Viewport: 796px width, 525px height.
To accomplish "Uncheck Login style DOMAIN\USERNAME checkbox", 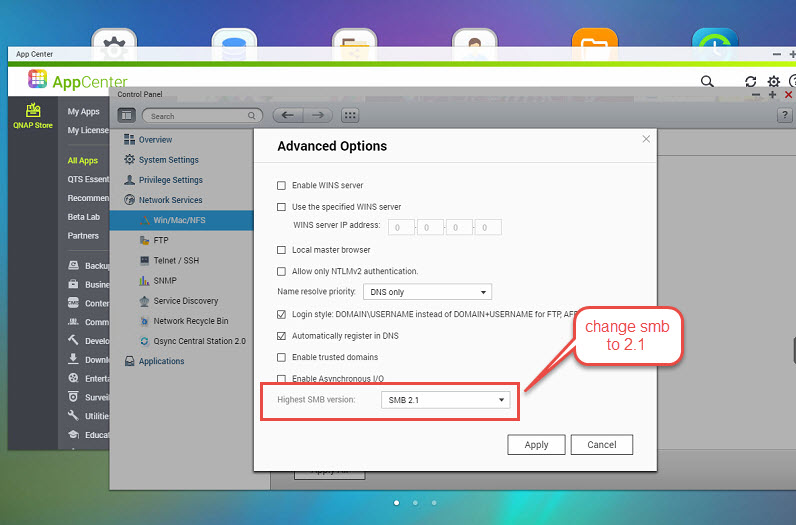I will point(281,314).
